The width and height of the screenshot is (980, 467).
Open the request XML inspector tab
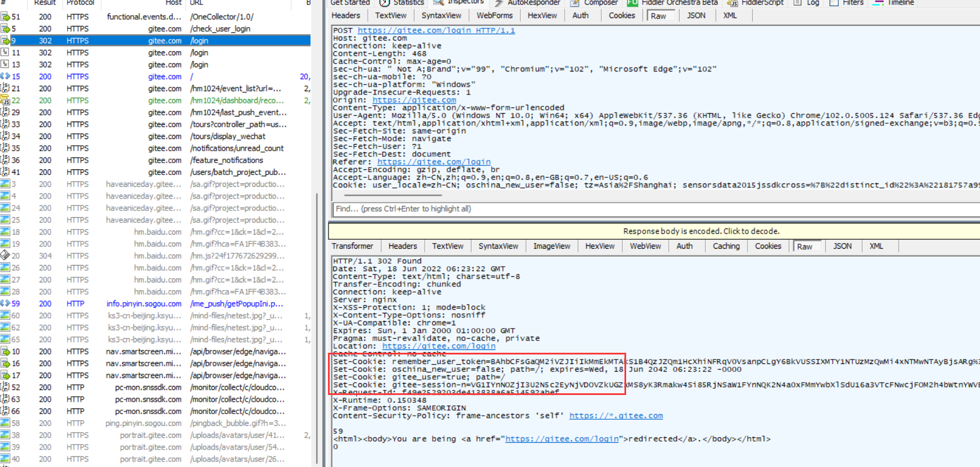click(x=730, y=16)
